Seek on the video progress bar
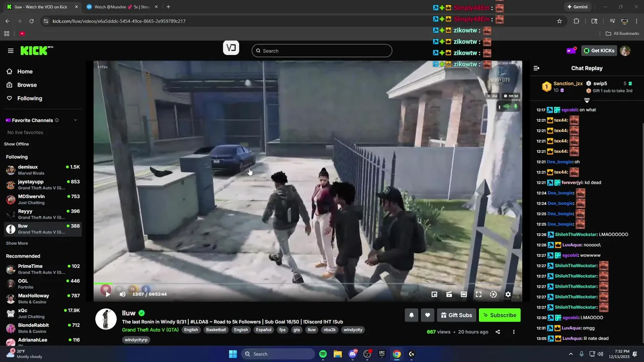The height and width of the screenshot is (362, 644). coord(307,284)
